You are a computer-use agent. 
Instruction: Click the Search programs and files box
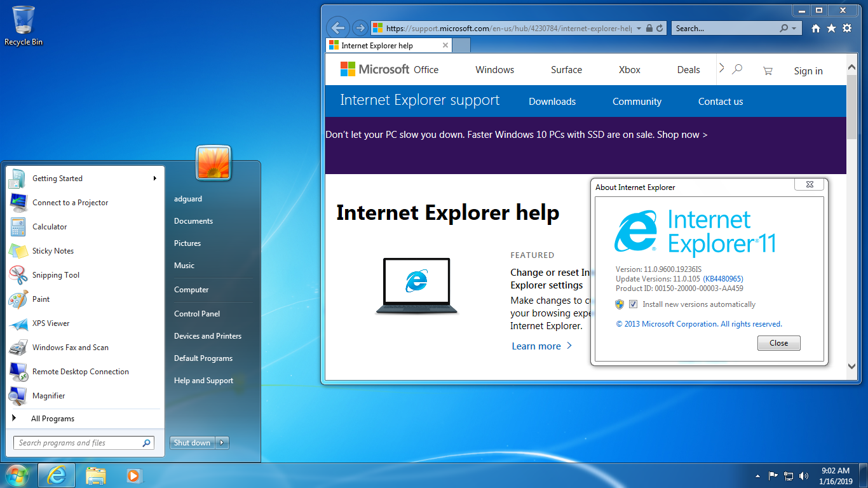84,443
